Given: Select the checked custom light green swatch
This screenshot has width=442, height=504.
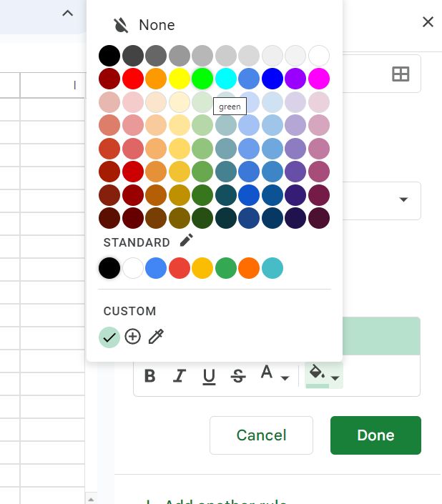Looking at the screenshot, I should [x=109, y=337].
